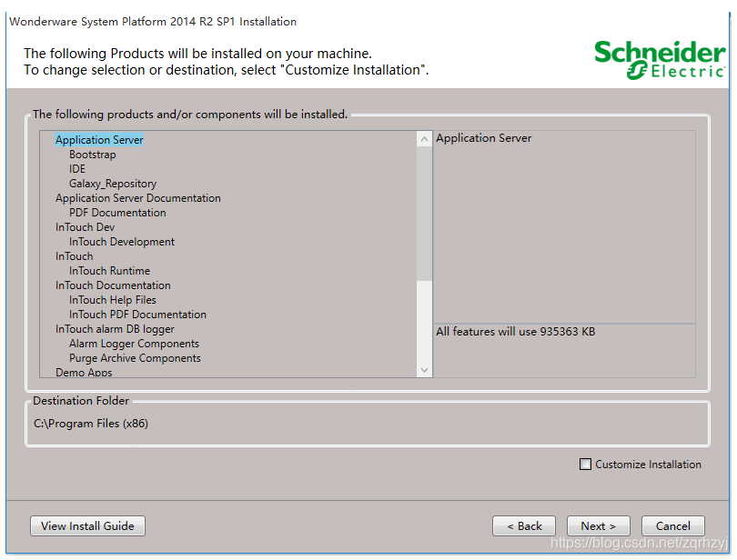Click the product list scroll-up arrow
Screen dimensions: 737x560
(424, 139)
